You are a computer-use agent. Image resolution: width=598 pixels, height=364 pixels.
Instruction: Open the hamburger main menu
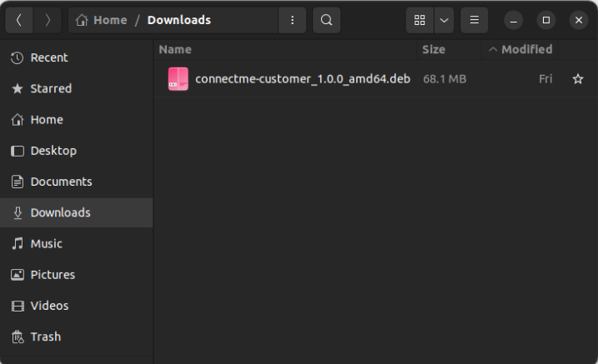(474, 20)
